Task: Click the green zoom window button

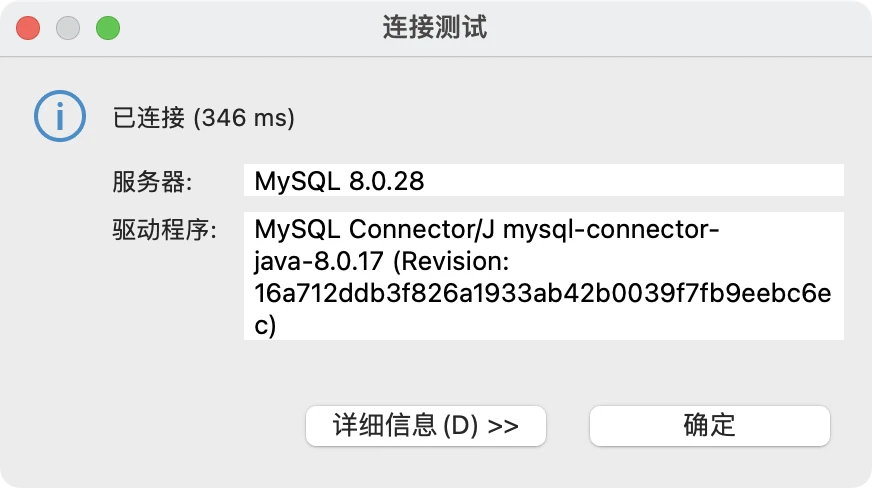Action: click(x=108, y=28)
